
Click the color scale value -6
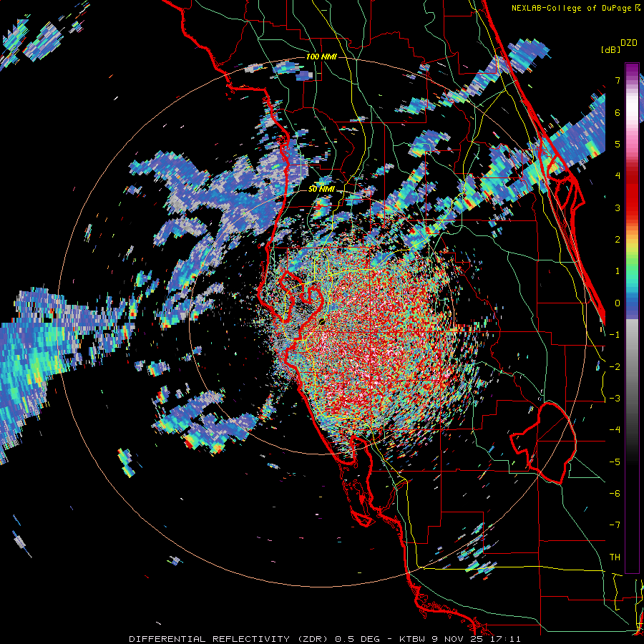[x=615, y=494]
